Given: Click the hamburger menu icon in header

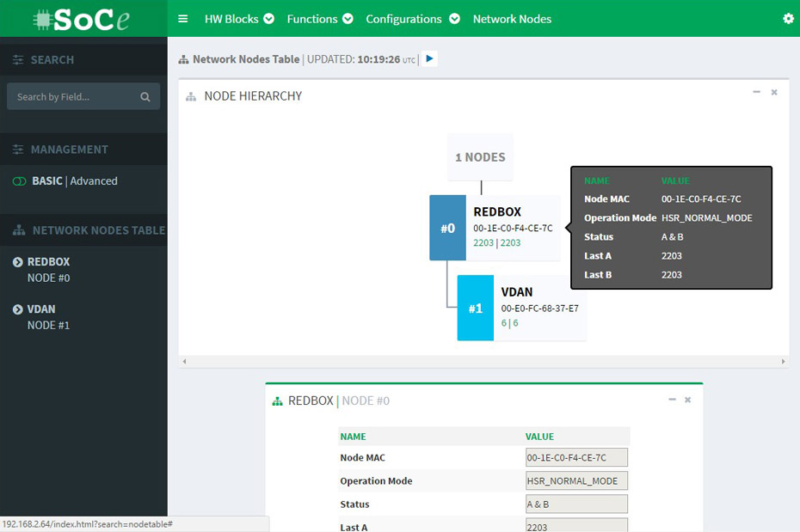Looking at the screenshot, I should tap(182, 19).
